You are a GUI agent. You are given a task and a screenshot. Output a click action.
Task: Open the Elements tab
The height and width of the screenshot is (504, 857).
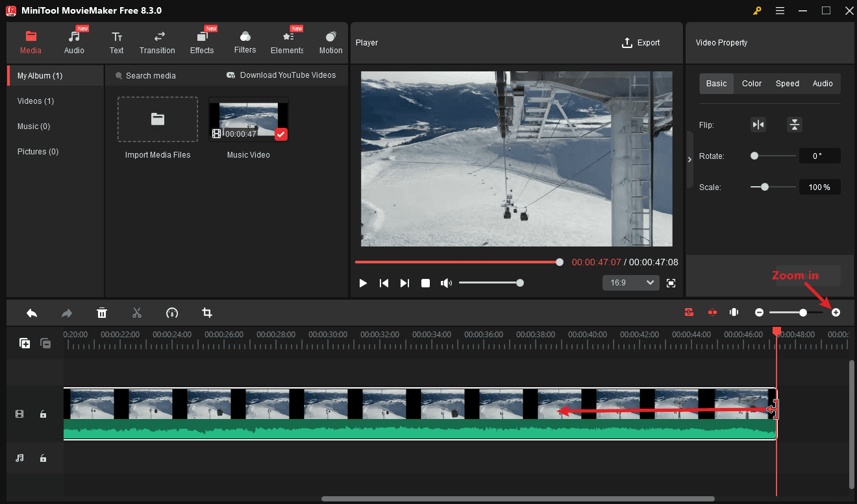click(287, 43)
